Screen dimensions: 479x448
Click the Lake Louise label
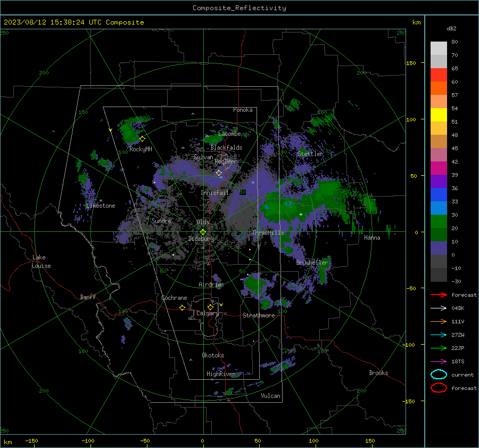[x=41, y=262]
